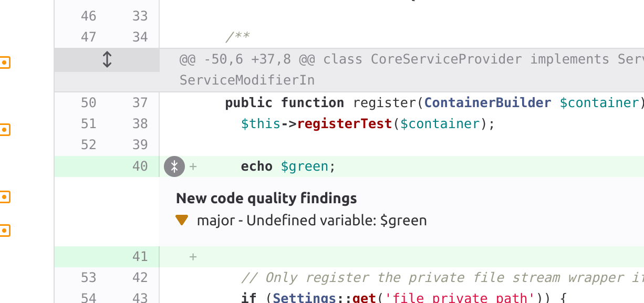Click the hunk header @@ -50,6 +37,8 @@ row
The width and height of the screenshot is (644, 303).
(368, 59)
